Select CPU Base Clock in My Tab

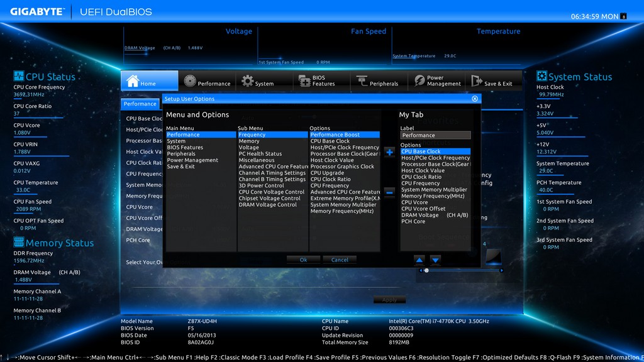[435, 151]
